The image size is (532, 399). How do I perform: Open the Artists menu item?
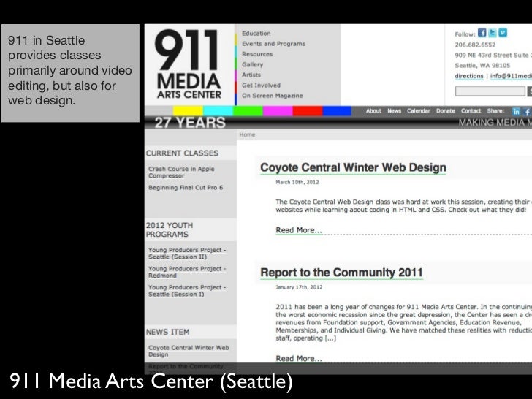pos(251,75)
